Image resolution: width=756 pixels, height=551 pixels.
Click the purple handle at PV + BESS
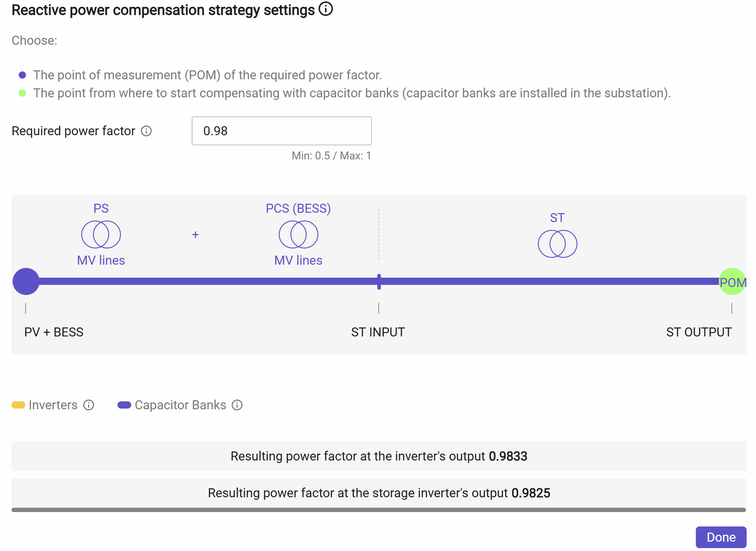[x=26, y=282]
